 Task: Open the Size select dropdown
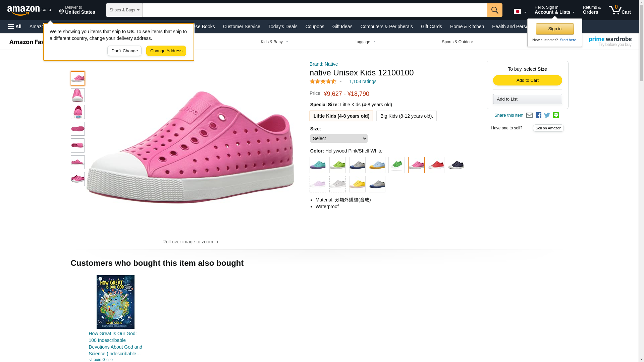click(x=339, y=138)
